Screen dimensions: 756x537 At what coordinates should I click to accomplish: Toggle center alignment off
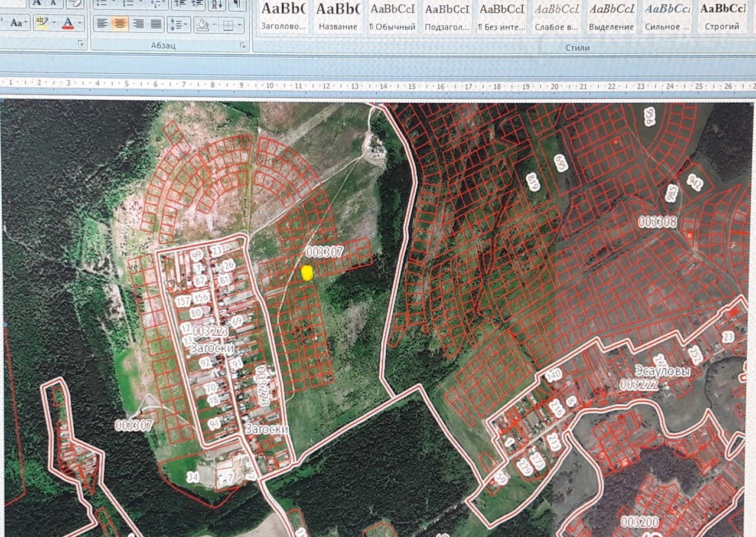pyautogui.click(x=120, y=24)
